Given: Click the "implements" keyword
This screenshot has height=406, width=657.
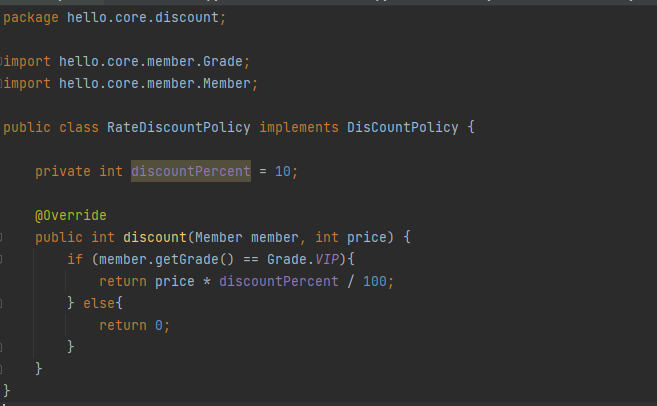Looking at the screenshot, I should (299, 127).
